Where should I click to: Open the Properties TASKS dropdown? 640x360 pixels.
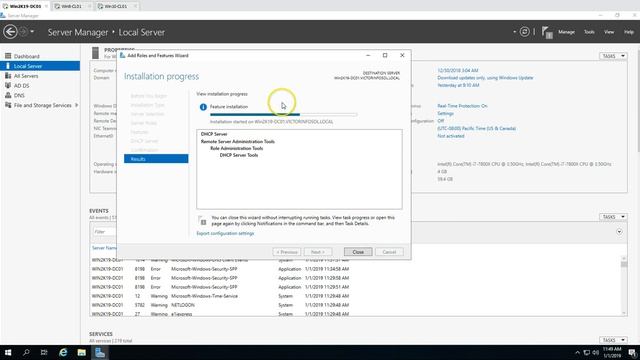click(613, 56)
